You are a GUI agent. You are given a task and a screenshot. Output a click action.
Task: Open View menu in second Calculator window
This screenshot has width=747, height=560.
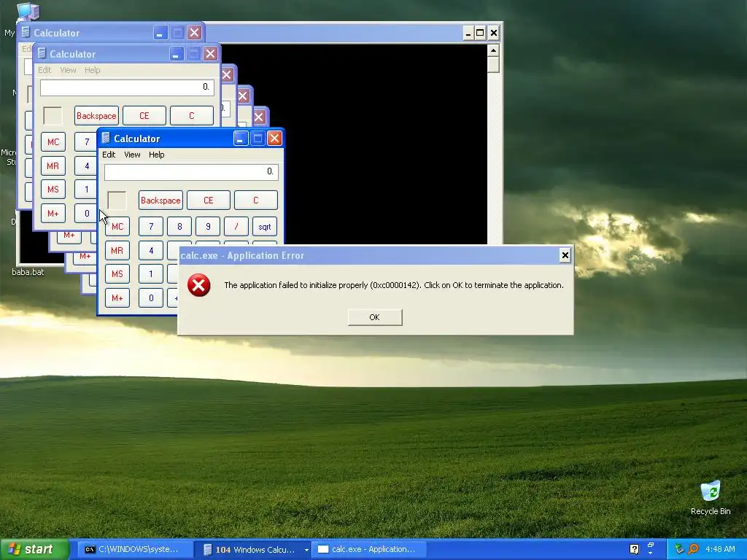point(68,70)
